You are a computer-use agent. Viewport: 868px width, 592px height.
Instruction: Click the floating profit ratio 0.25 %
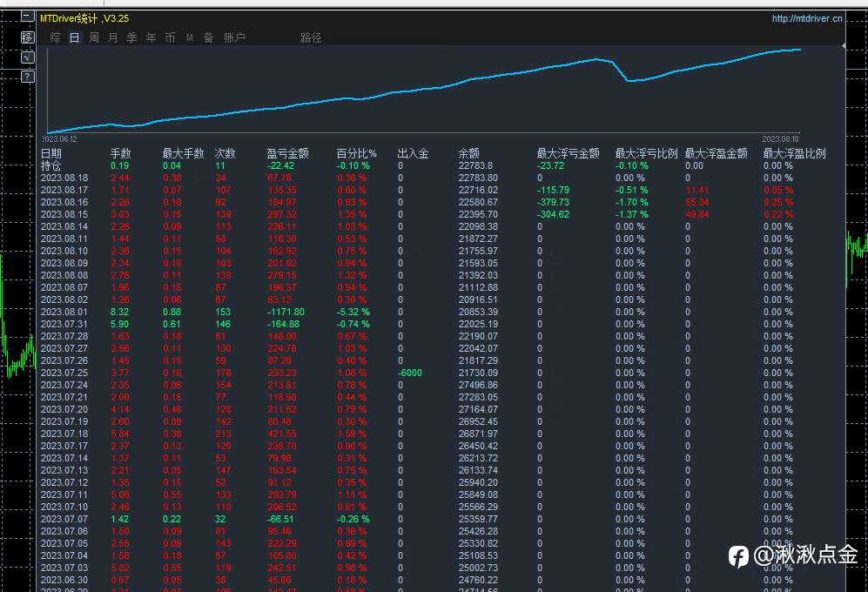pos(778,202)
